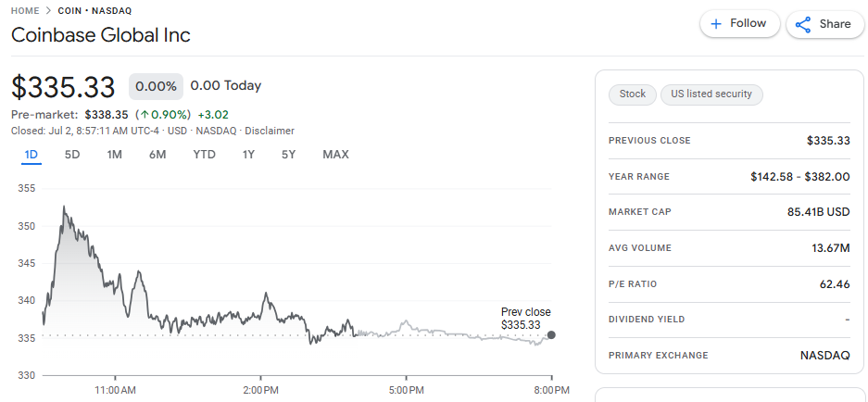Click the AVG VOLUME label
The height and width of the screenshot is (402, 868).
[x=640, y=248]
